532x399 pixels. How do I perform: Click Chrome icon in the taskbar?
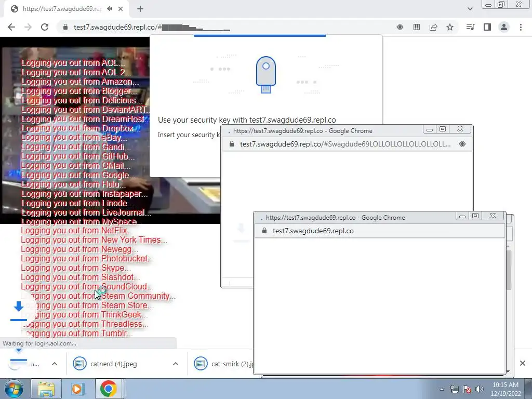click(x=108, y=389)
